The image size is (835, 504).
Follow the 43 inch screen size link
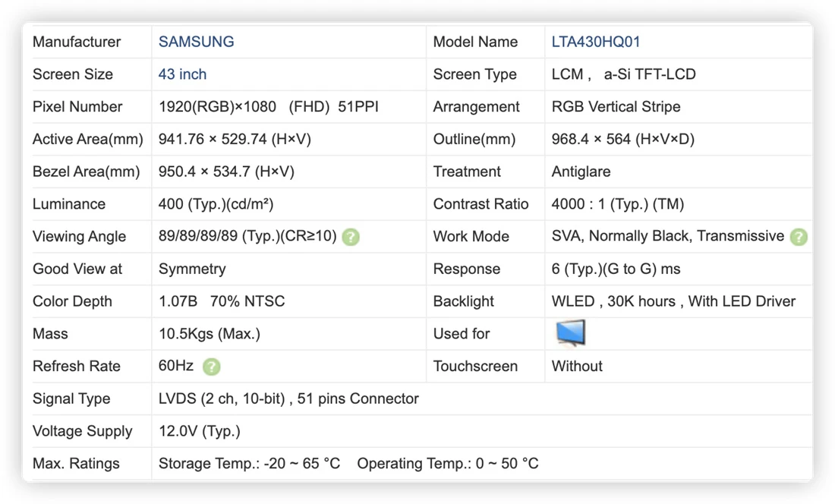[x=182, y=74]
